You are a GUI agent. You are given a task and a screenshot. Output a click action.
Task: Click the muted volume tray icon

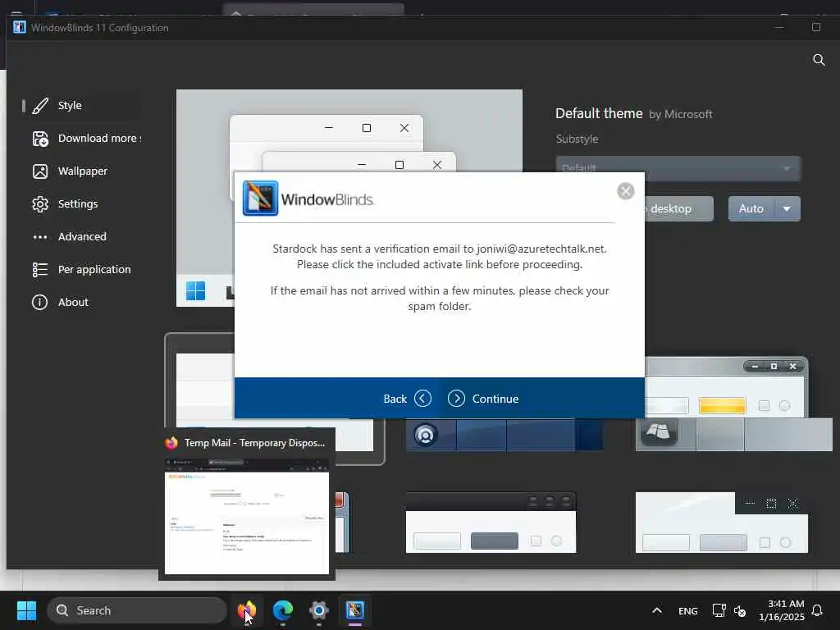coord(740,610)
